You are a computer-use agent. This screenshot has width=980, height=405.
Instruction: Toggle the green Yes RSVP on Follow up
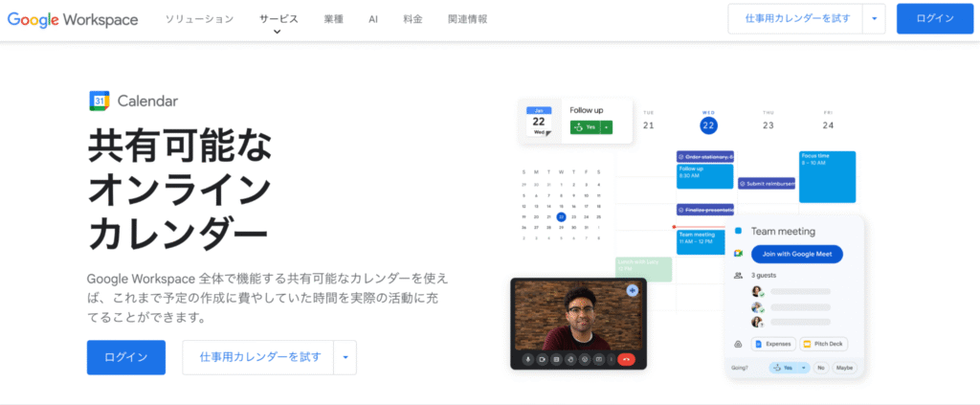[x=586, y=127]
